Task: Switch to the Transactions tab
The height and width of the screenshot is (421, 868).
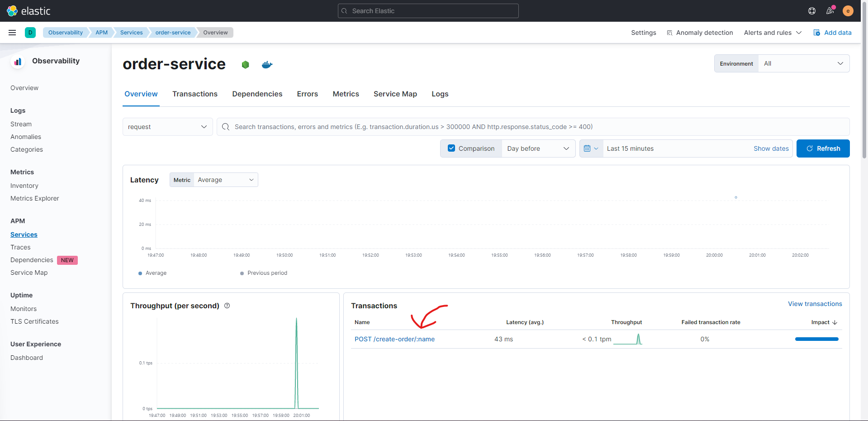Action: pos(195,94)
